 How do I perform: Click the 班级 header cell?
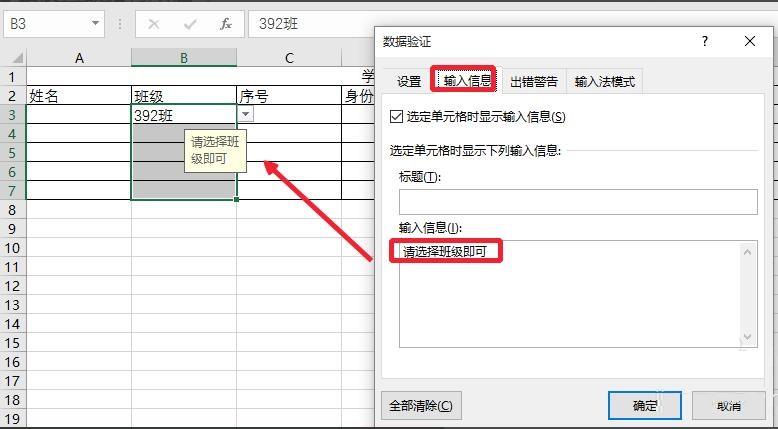(184, 96)
